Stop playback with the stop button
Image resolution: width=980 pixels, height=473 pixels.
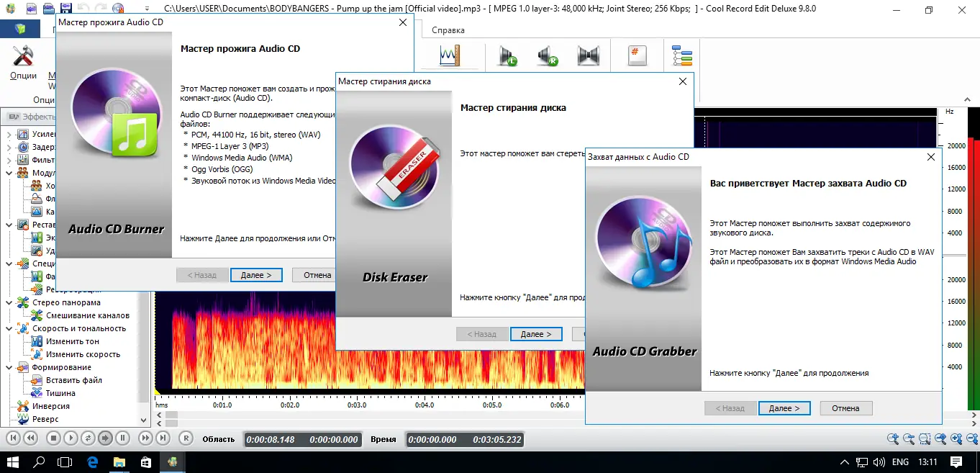[53, 438]
